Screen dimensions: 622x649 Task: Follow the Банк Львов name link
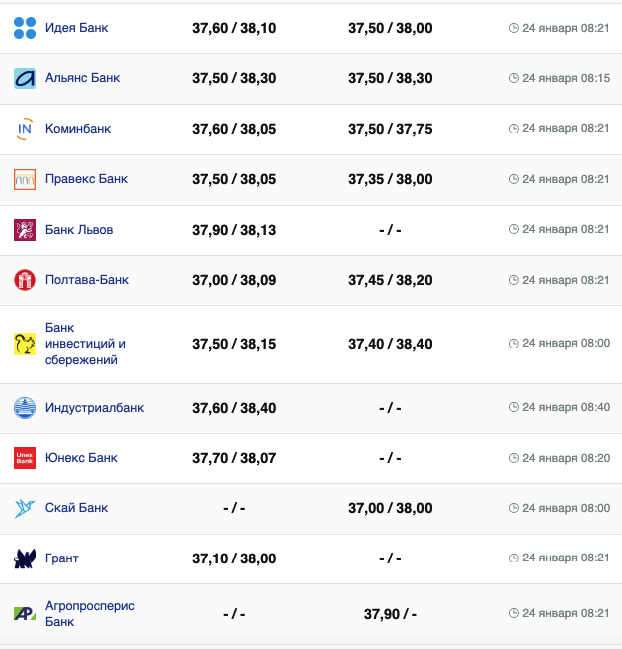coord(79,230)
